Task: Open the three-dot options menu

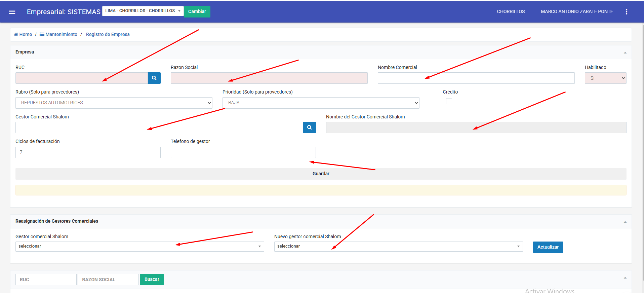Action: [626, 12]
